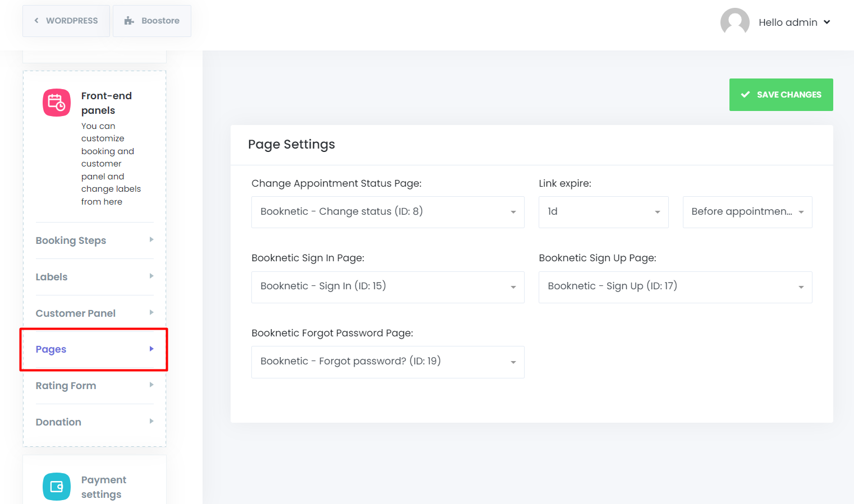The width and height of the screenshot is (854, 504).
Task: Choose a page in Sign Up dropdown
Action: (675, 287)
